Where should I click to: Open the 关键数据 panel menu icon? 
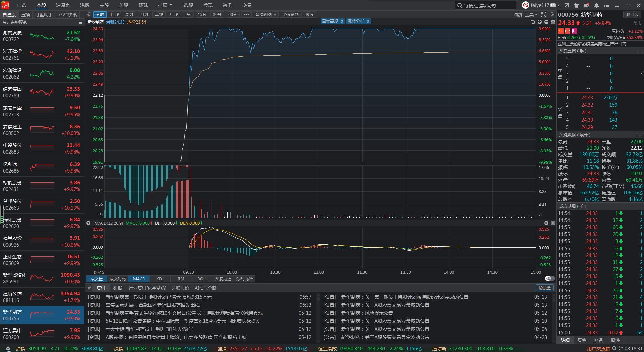[640, 135]
